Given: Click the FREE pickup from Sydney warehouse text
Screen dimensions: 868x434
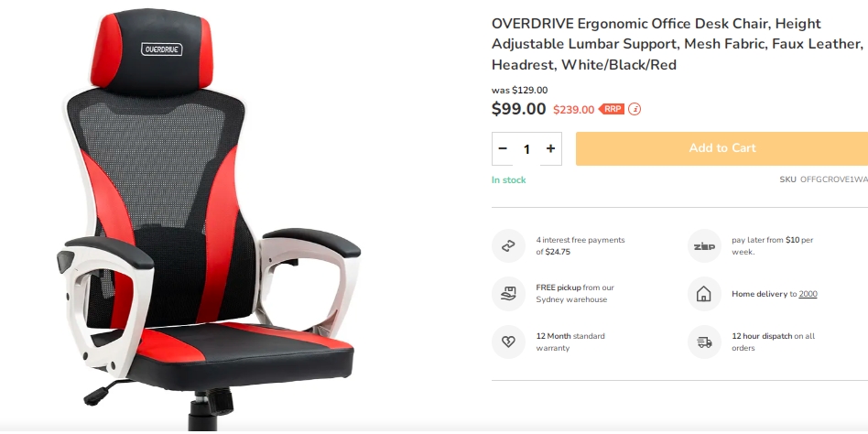Looking at the screenshot, I should point(575,293).
